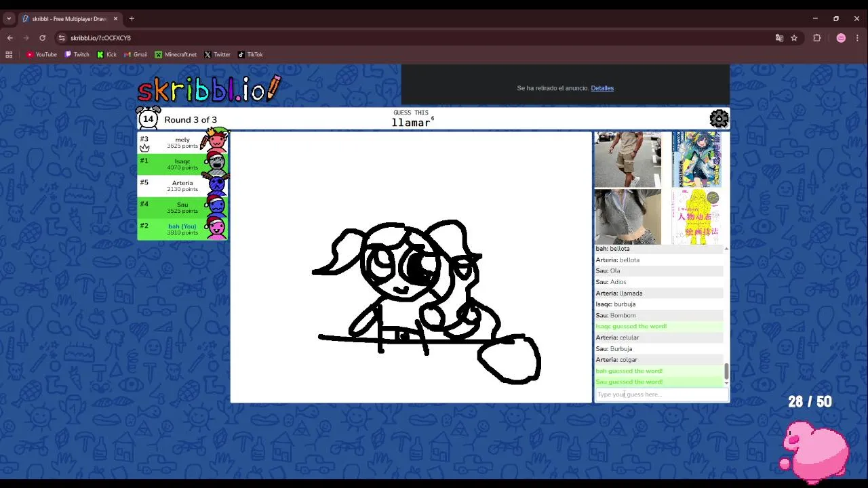Click Sau's 3525 points row
Screen dimensions: 868x488
[182, 207]
